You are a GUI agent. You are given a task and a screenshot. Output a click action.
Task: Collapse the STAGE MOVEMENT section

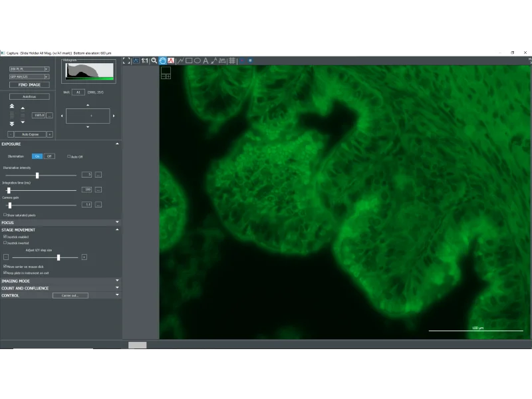coord(118,229)
